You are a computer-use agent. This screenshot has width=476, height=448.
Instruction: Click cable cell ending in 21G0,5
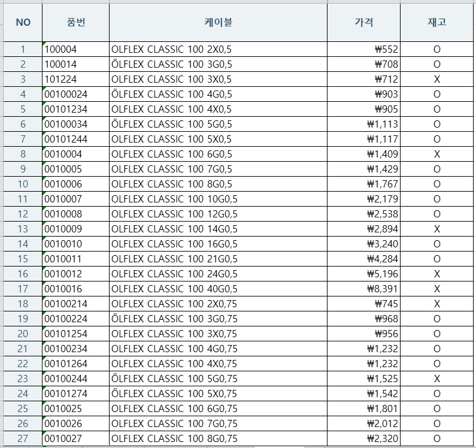218,259
